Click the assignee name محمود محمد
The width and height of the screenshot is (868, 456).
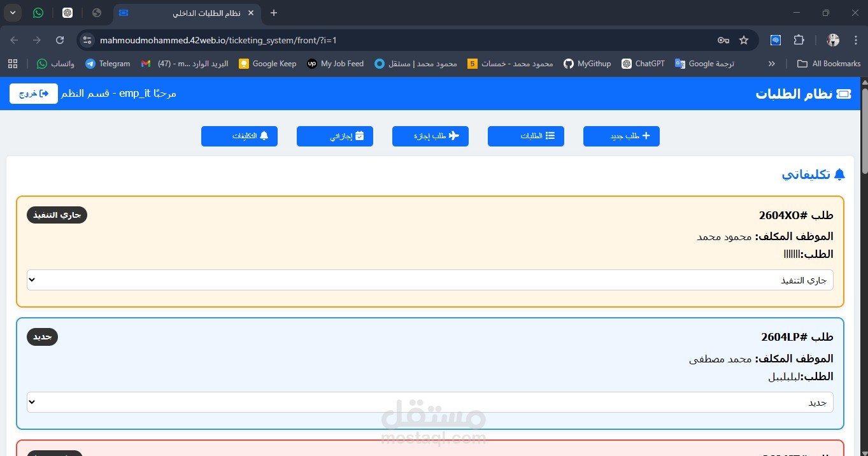point(725,236)
